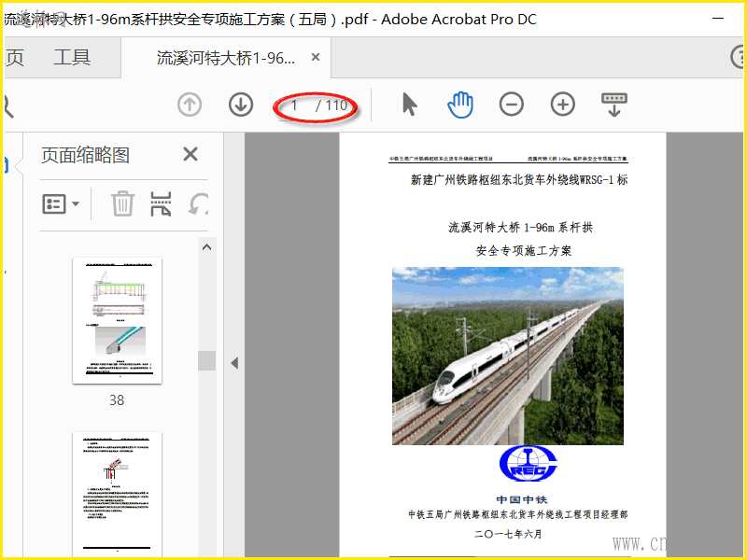The height and width of the screenshot is (560, 747).
Task: Switch to the 流溪河特大桥1-96... document tab
Action: point(226,58)
